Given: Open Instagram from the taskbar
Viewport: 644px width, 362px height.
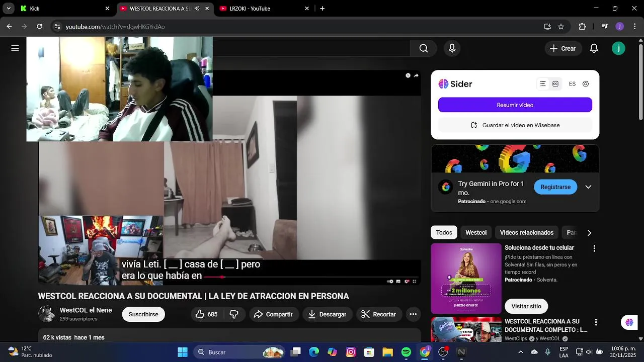Looking at the screenshot, I should coord(351,352).
